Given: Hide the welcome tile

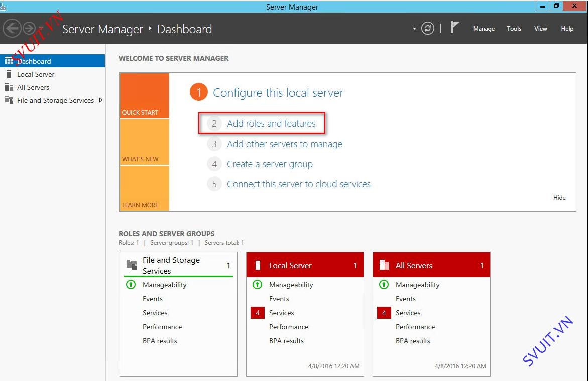Looking at the screenshot, I should 559,198.
